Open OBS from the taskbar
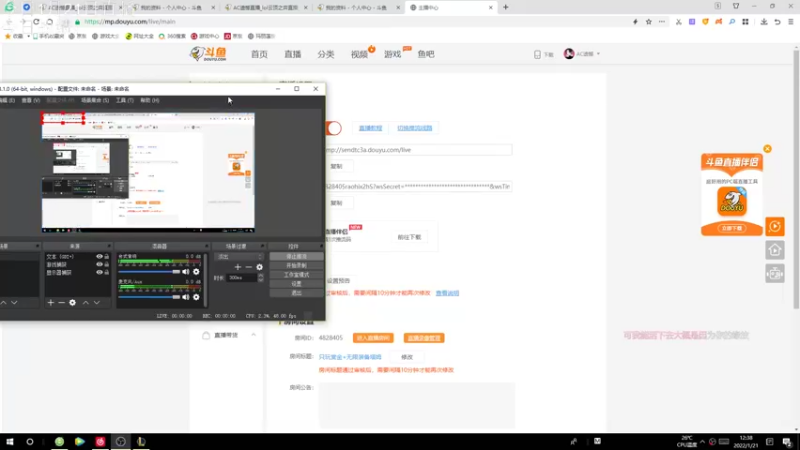The image size is (800, 450). (x=120, y=441)
